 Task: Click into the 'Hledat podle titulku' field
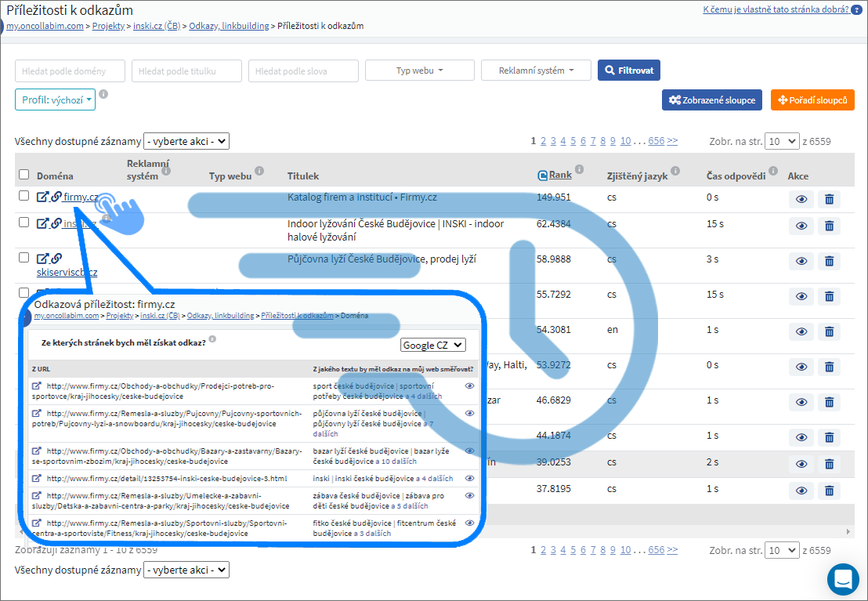coord(186,71)
